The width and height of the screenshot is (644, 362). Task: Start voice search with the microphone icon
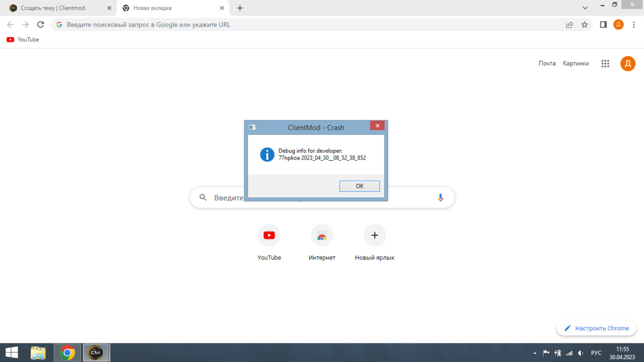(x=440, y=198)
